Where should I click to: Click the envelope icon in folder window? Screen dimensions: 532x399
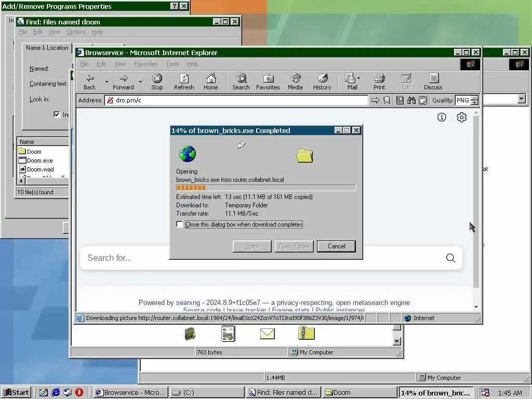click(x=268, y=334)
